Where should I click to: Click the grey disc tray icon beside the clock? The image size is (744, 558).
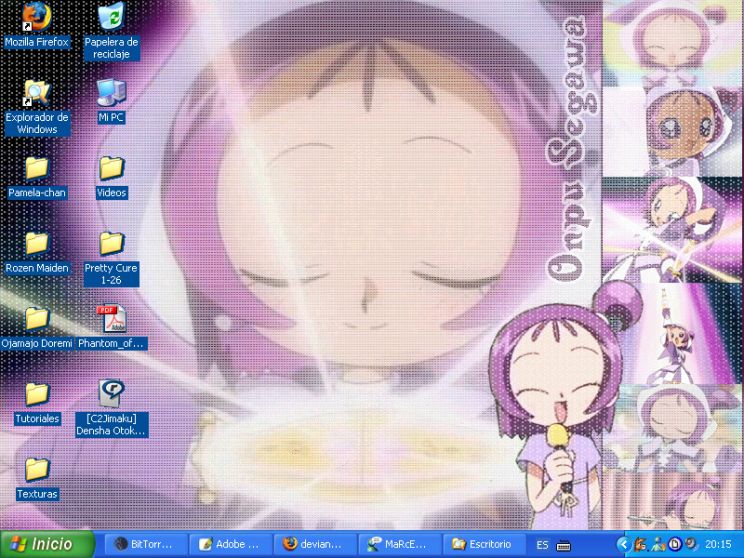tap(691, 544)
